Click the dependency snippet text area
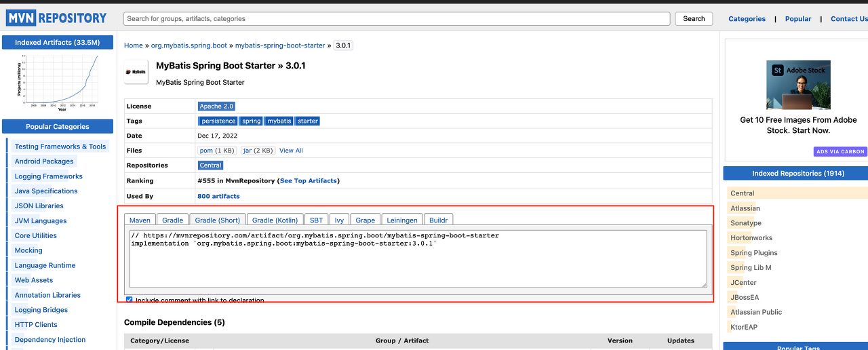The height and width of the screenshot is (350, 868). 418,259
